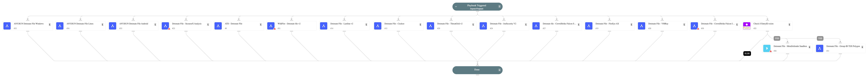
Task: Open the Playbook Triggered info icon
Action: 499,6
